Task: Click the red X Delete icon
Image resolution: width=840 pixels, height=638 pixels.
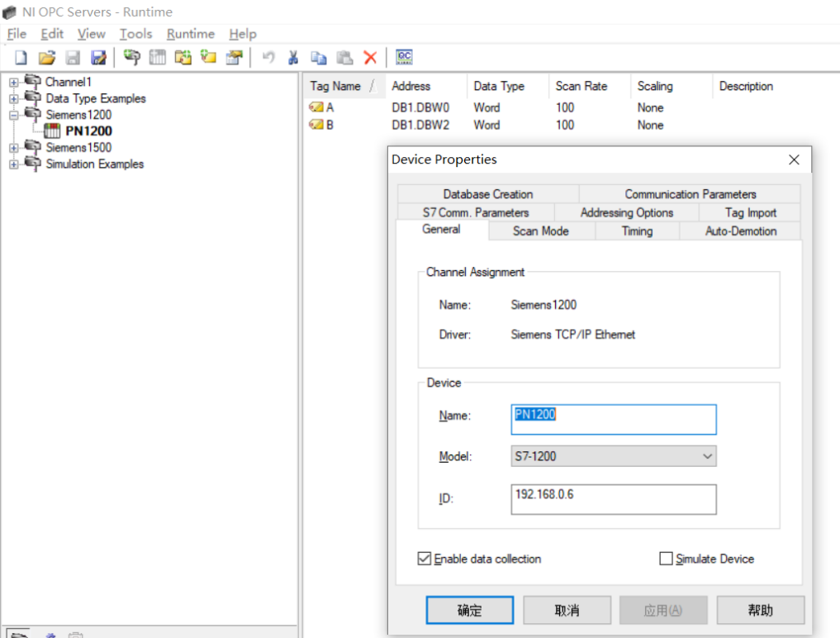Action: point(370,58)
